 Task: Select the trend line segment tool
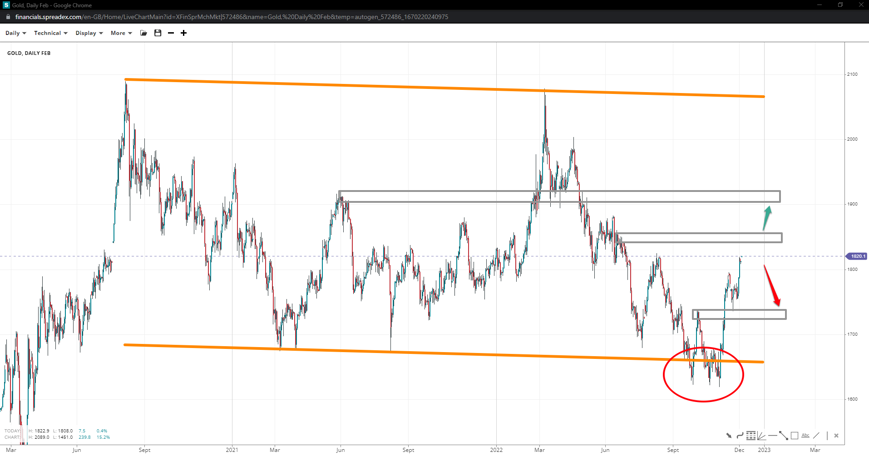pyautogui.click(x=783, y=436)
